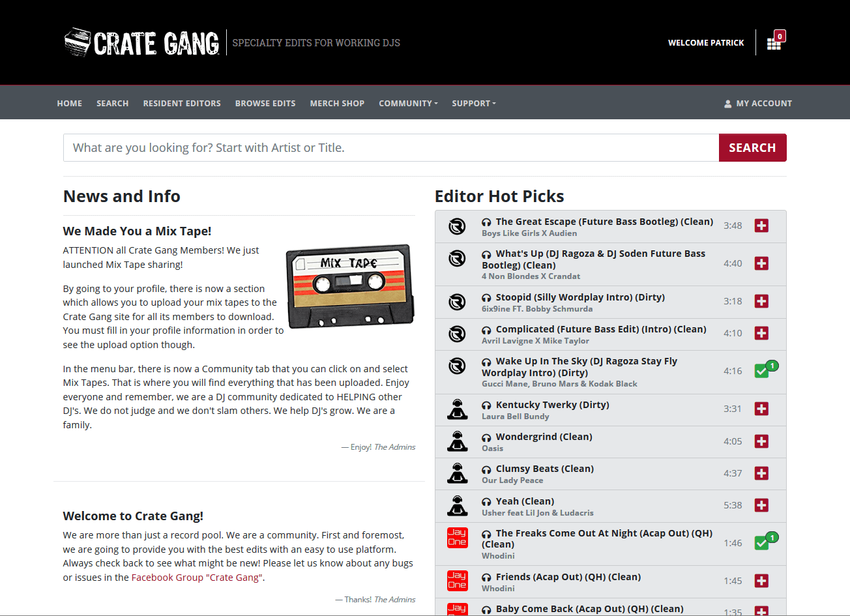Open My Account
Viewport: 850px width, 616px height.
pyautogui.click(x=758, y=103)
